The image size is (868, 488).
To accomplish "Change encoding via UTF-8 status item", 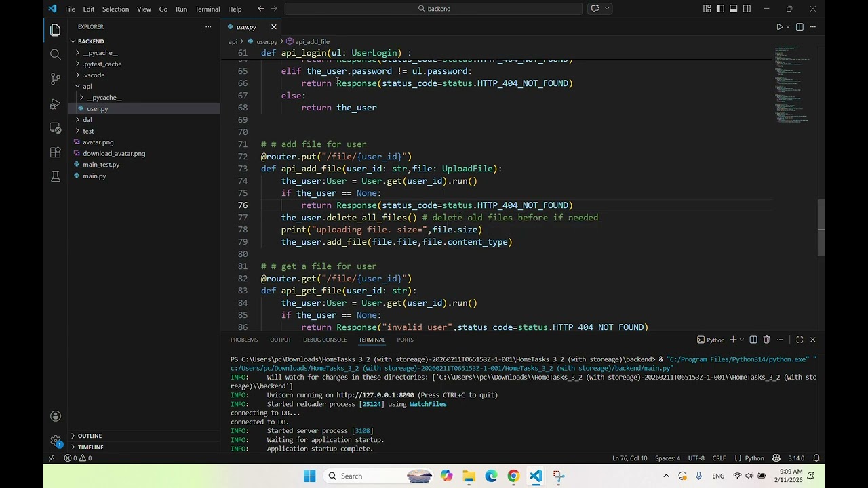I will 696,458.
